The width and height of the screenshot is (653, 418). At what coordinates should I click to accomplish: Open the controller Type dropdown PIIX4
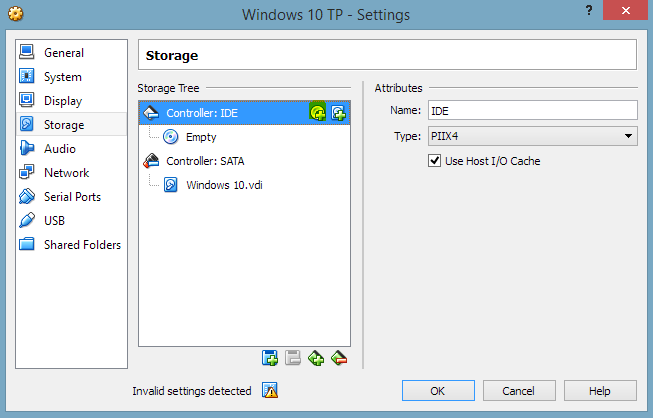[x=532, y=136]
